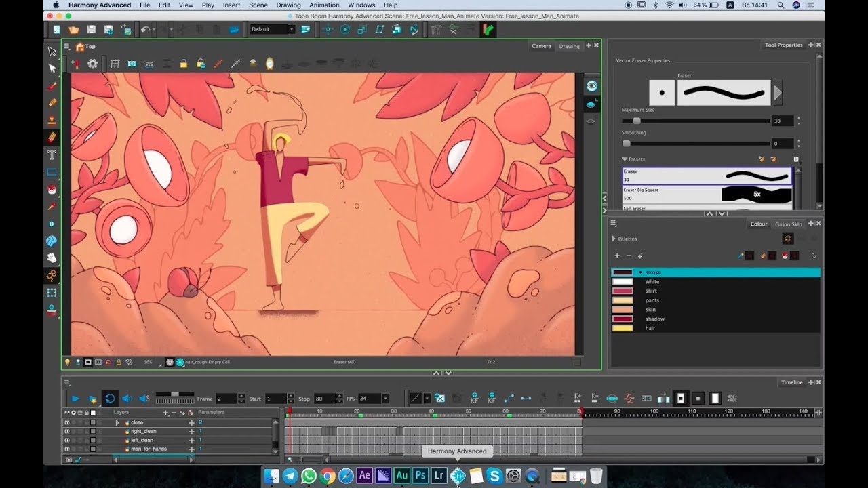Screen dimensions: 868x488
Task: Select the Eraser tool in the tools sidebar
Action: (x=52, y=138)
